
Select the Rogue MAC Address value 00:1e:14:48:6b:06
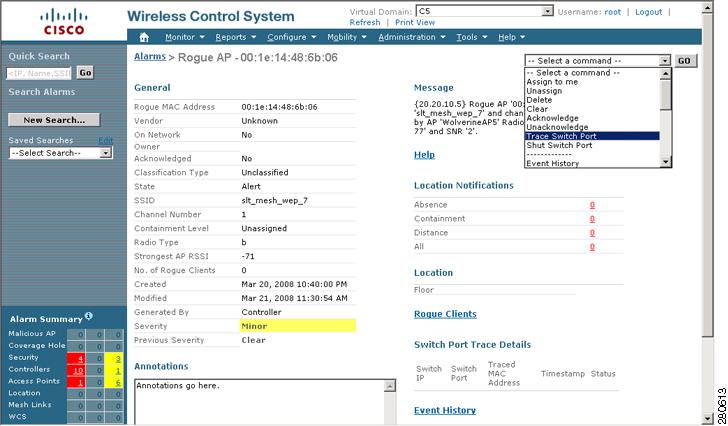point(280,107)
